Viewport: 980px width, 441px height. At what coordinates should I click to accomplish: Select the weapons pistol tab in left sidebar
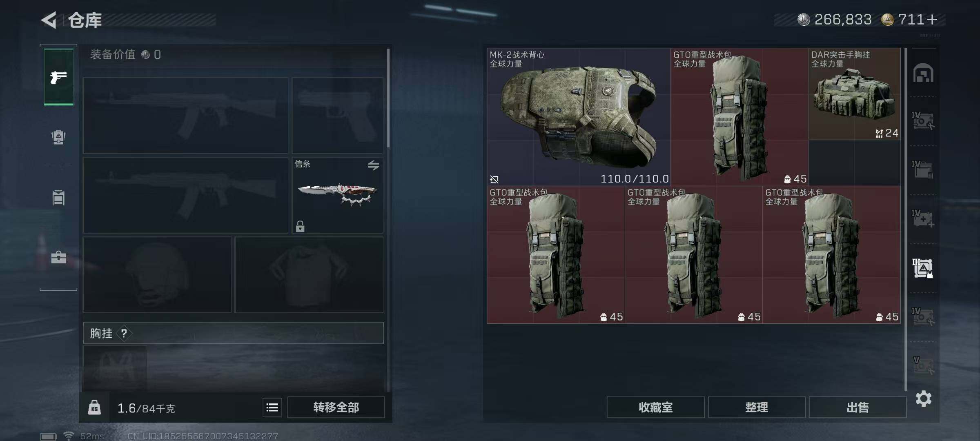58,77
